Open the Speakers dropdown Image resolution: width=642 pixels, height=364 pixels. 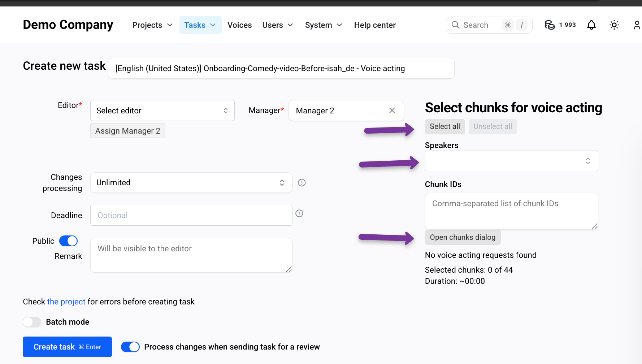point(511,161)
